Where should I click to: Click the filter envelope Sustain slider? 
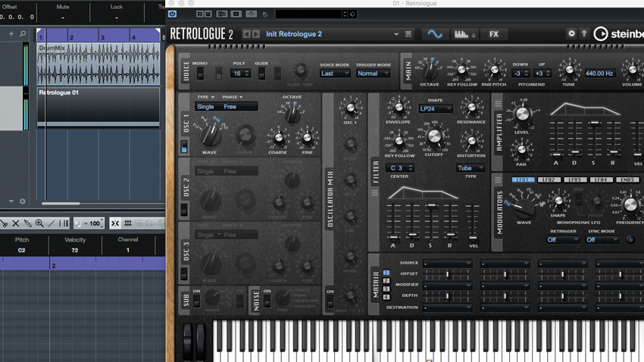[431, 222]
